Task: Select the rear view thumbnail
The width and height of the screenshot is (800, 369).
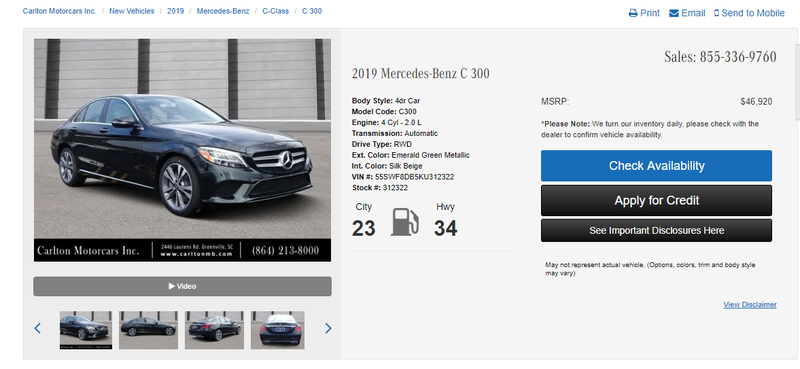Action: click(278, 330)
